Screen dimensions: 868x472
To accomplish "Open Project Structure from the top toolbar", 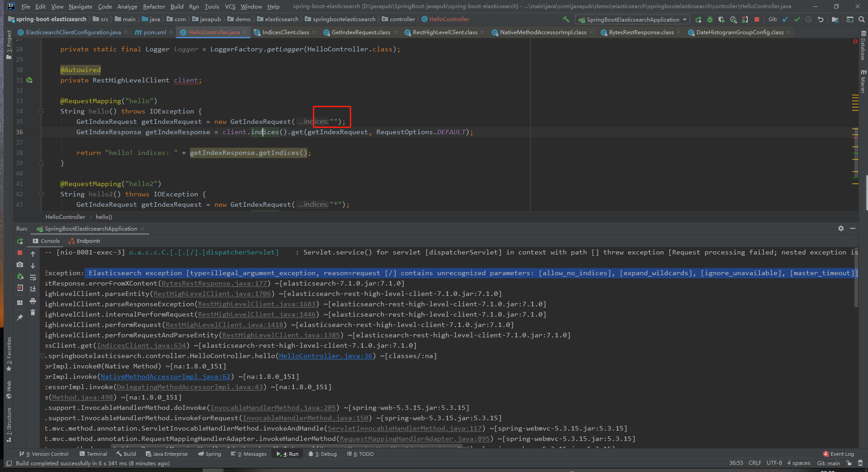I will (835, 19).
